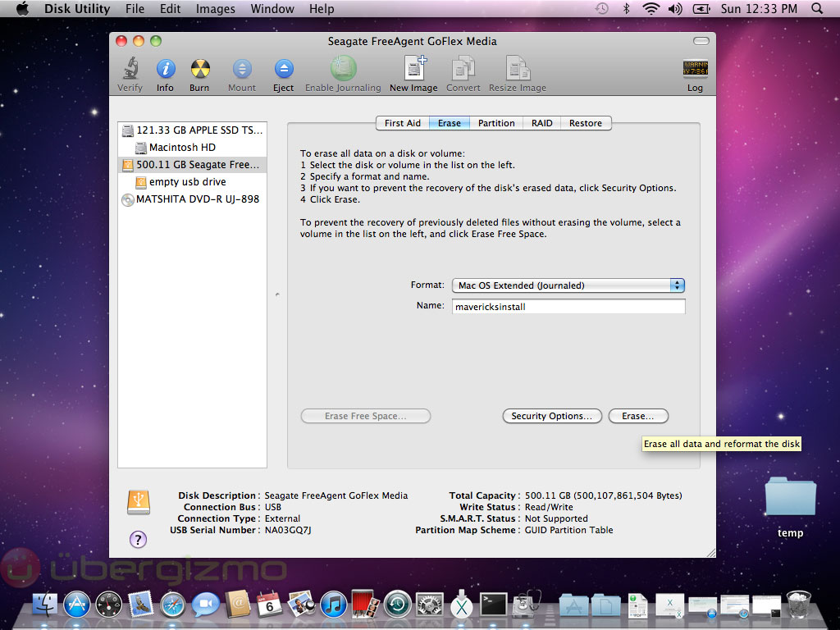The height and width of the screenshot is (630, 840).
Task: Switch to the Restore tab
Action: (586, 123)
